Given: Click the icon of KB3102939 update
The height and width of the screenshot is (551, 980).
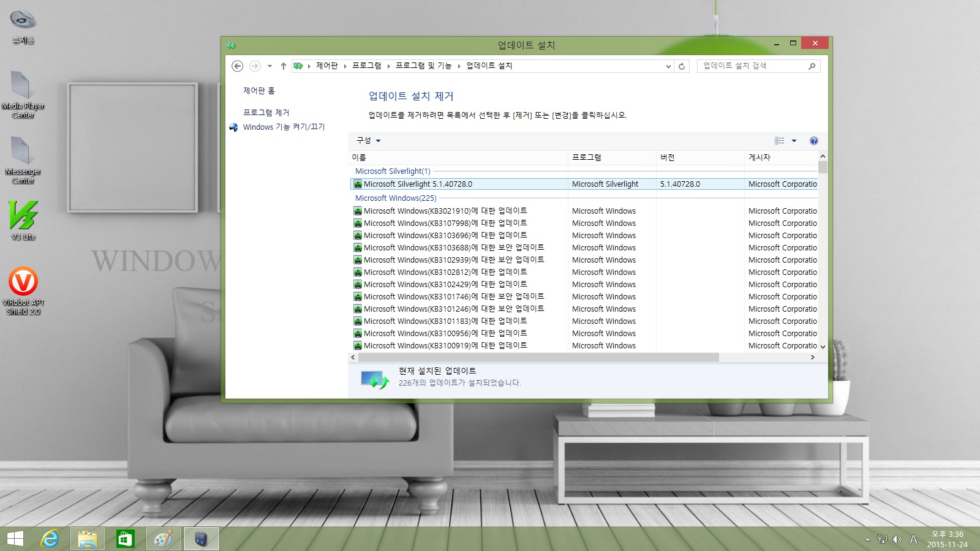Looking at the screenshot, I should click(x=358, y=260).
